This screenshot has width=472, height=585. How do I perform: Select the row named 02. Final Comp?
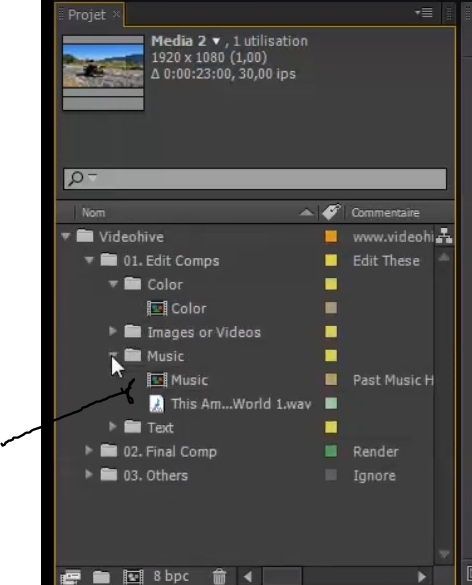click(170, 452)
